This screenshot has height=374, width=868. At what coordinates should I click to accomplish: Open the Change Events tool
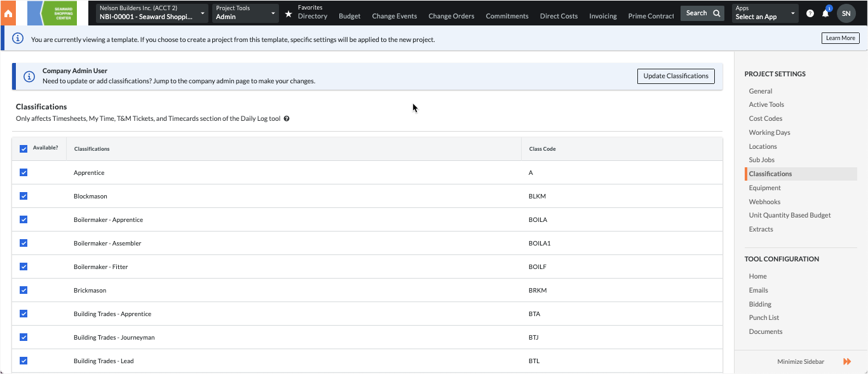point(395,17)
